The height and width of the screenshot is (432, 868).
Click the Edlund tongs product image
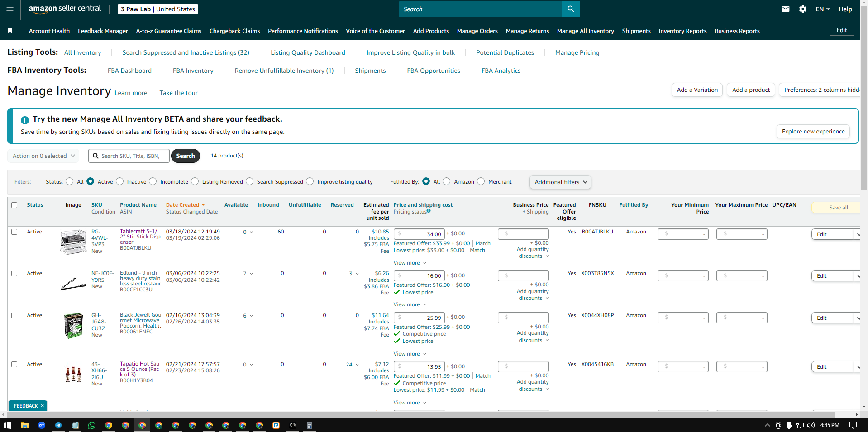pos(73,284)
